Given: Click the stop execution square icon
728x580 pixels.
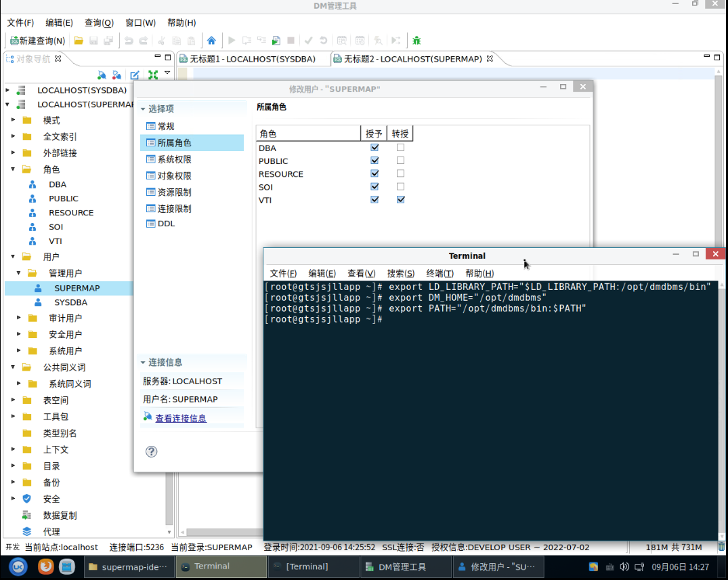Looking at the screenshot, I should [x=291, y=41].
